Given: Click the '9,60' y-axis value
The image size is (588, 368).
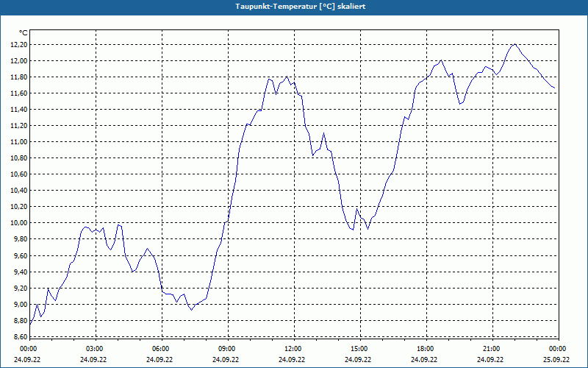Looking at the screenshot, I should 21,255.
